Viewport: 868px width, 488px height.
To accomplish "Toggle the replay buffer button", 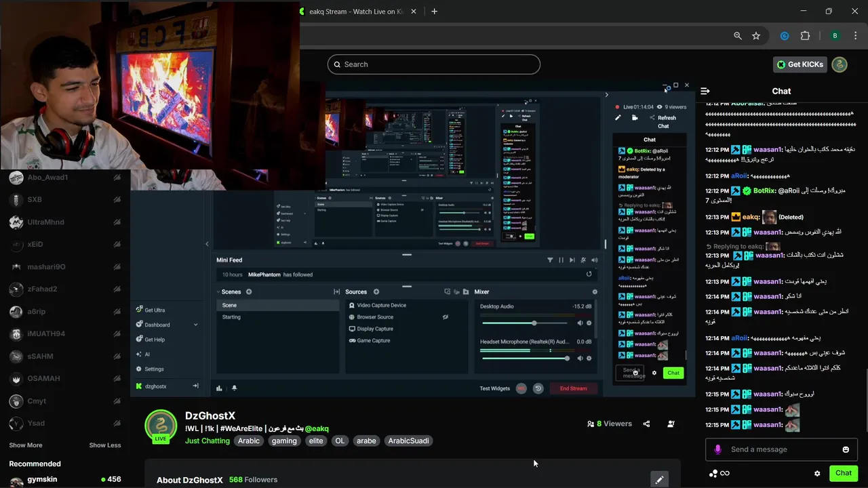I will point(538,388).
